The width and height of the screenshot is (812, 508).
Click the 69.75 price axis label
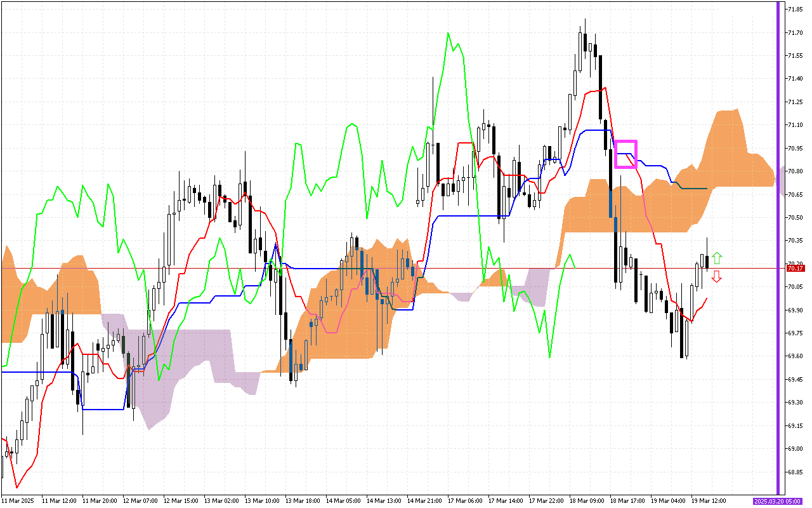coord(795,333)
